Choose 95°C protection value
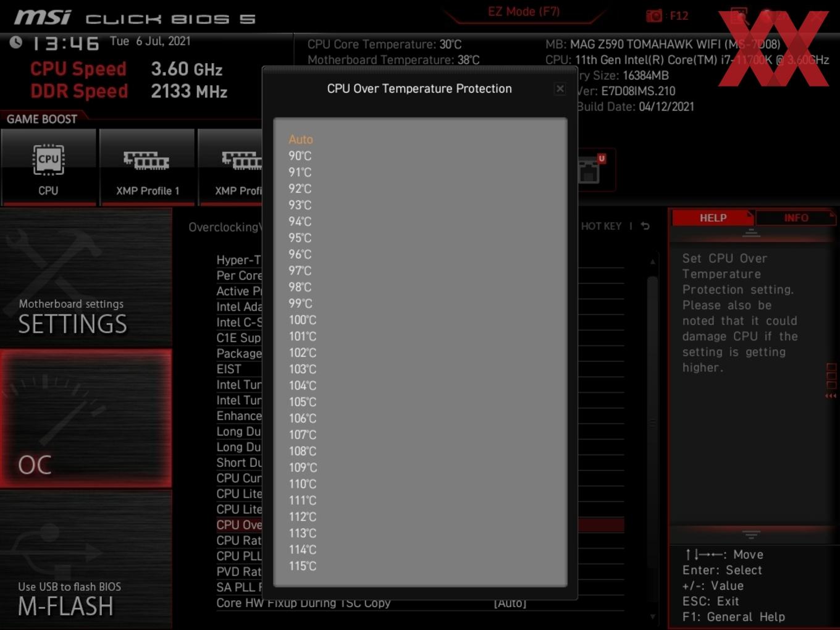Viewport: 840px width, 630px height. click(x=300, y=238)
